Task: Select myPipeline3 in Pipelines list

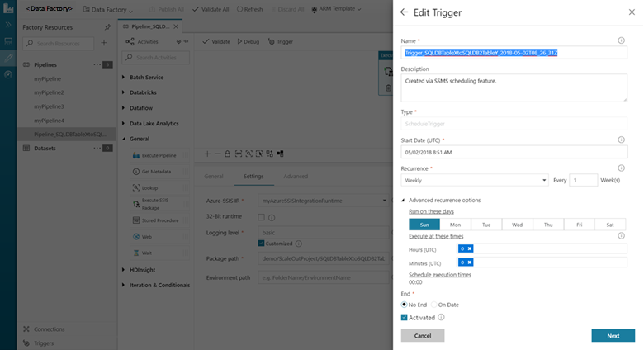Action: point(49,106)
